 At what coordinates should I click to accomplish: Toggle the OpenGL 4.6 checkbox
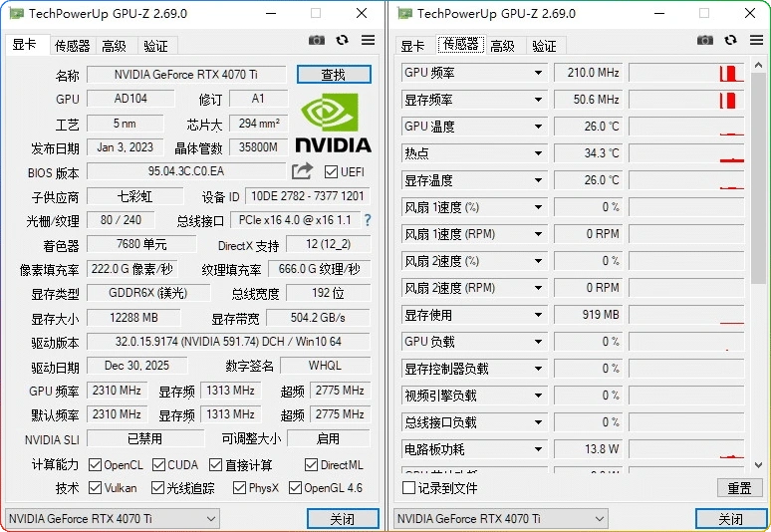(295, 488)
